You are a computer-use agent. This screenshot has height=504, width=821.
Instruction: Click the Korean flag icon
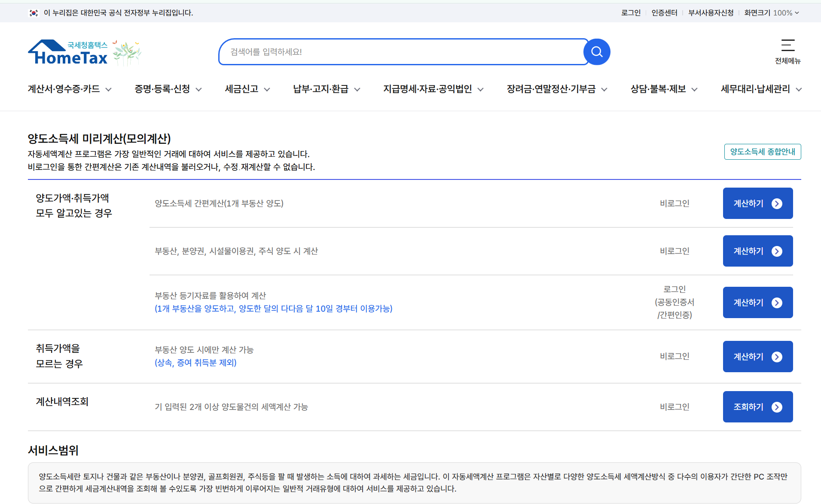(x=34, y=13)
